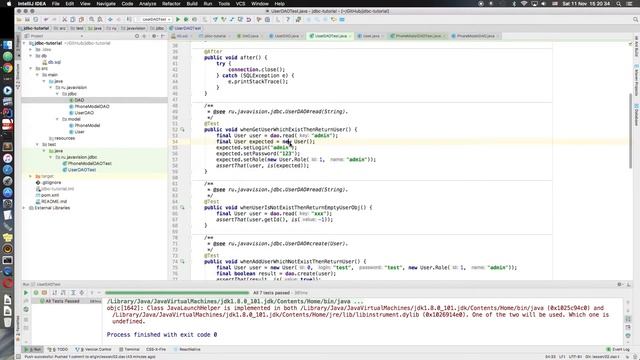Image resolution: width=640 pixels, height=360 pixels.
Task: Open the Database tool window on the right edge
Action: 636,115
